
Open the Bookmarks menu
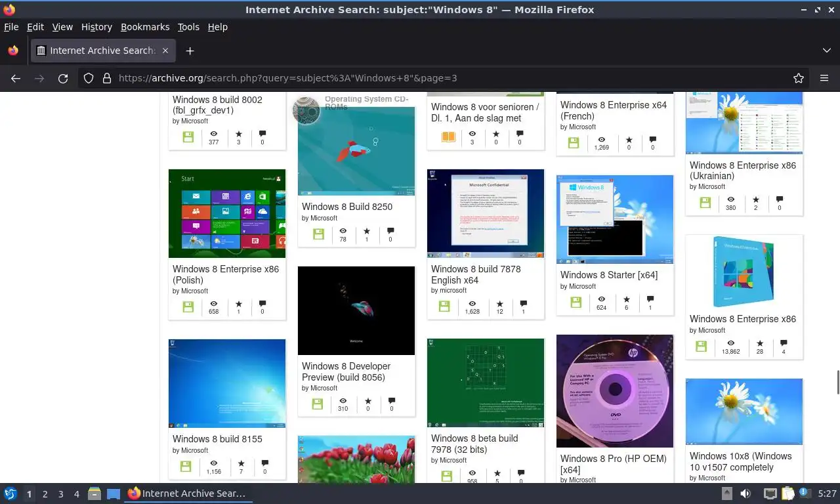(145, 27)
